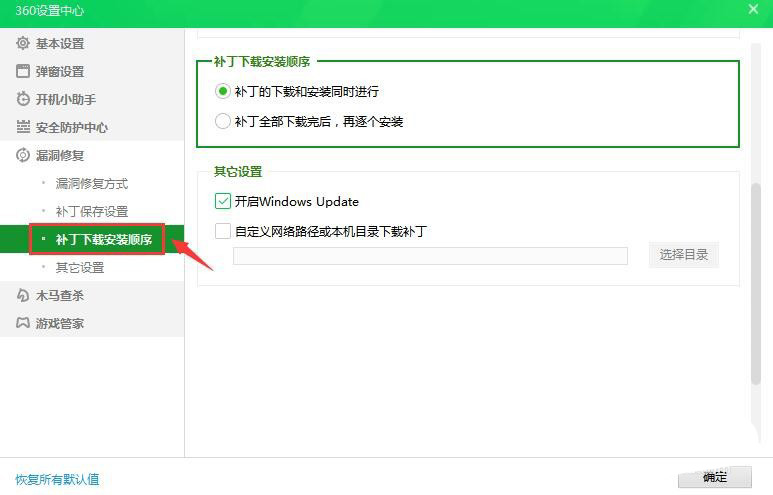Viewport: 773px width, 495px height.
Task: Select 补丁的下载和安装同时进行 radio option
Action: click(x=223, y=91)
